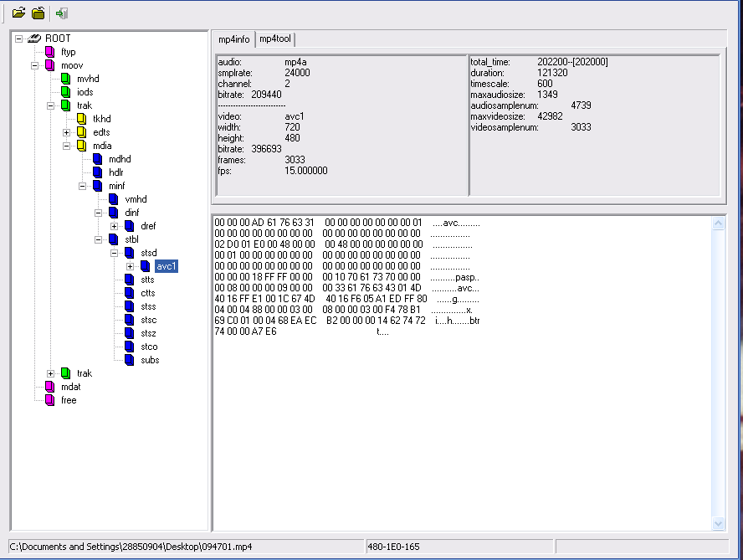Click the blue vmhd box icon
The image size is (743, 560).
click(x=114, y=199)
